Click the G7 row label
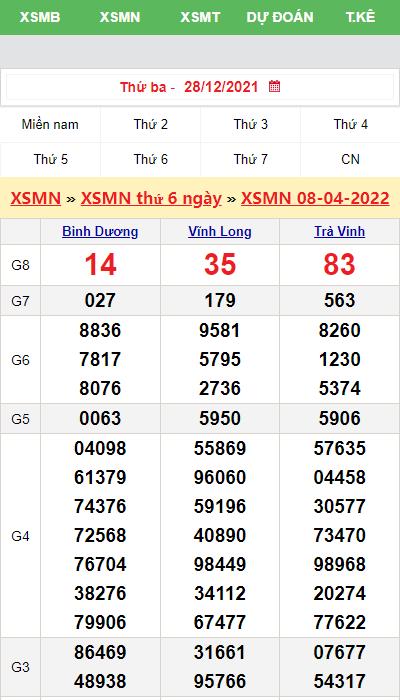Screen dimensions: 400x700 (20, 301)
